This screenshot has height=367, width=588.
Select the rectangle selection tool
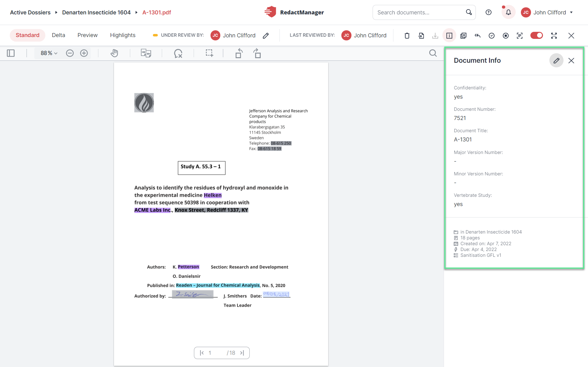click(209, 53)
